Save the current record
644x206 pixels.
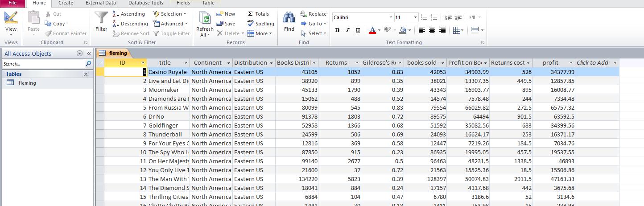coord(226,24)
